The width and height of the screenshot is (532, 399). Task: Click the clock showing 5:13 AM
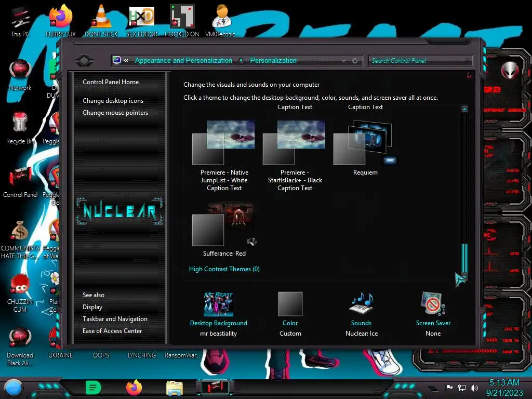pyautogui.click(x=504, y=382)
